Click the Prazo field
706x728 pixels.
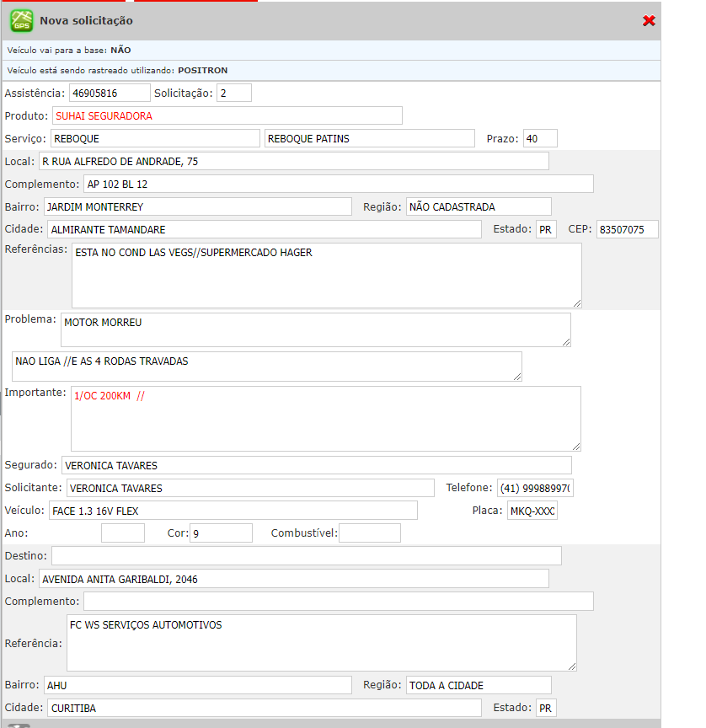pos(540,138)
